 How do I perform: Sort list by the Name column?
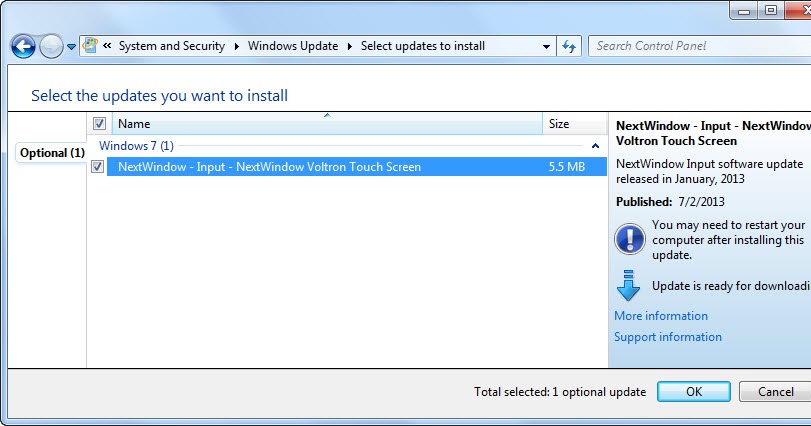pyautogui.click(x=327, y=124)
